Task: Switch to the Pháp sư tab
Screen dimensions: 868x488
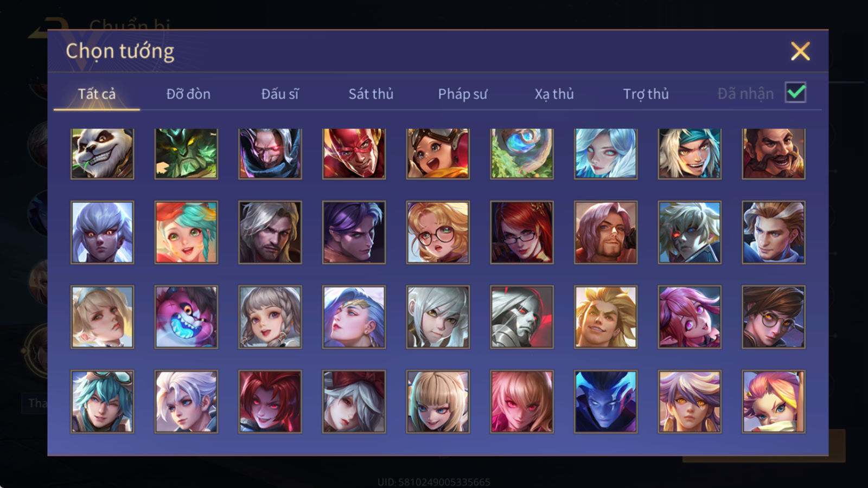Action: click(x=463, y=94)
